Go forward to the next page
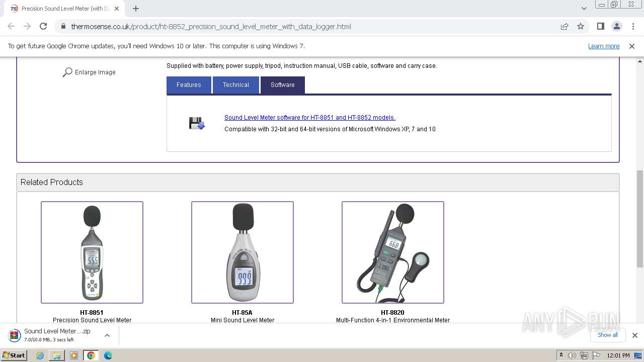Viewport: 644px width, 362px height. click(27, 26)
